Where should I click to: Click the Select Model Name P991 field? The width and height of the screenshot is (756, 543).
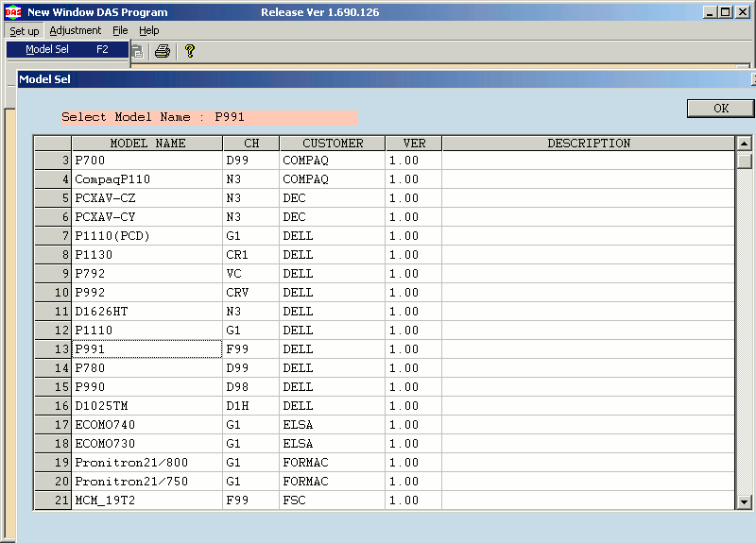click(210, 117)
